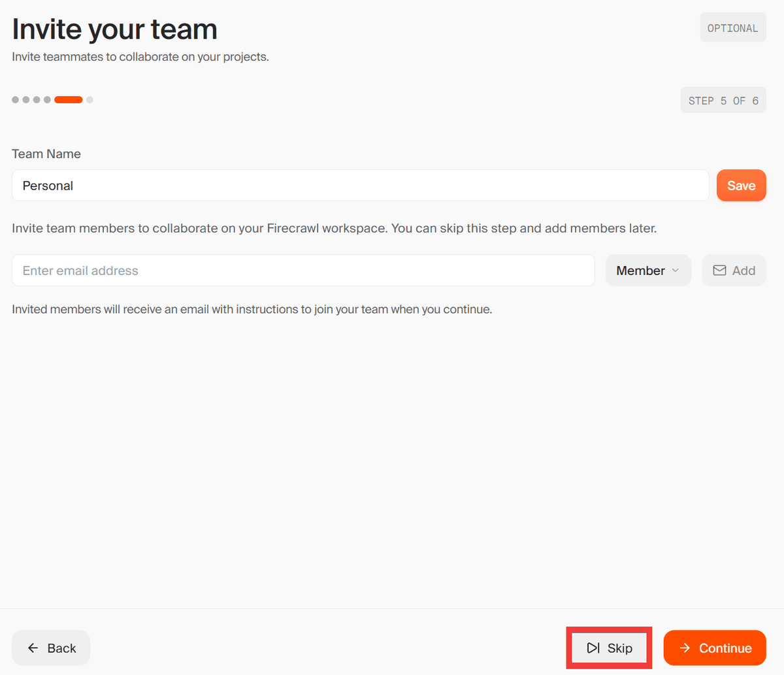Save the team name
This screenshot has height=675, width=784.
[x=741, y=186]
